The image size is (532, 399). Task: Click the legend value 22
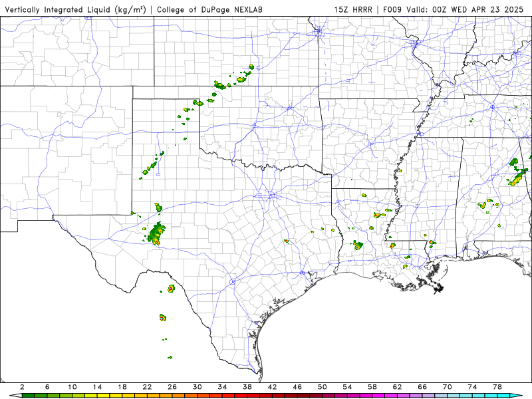pos(147,387)
